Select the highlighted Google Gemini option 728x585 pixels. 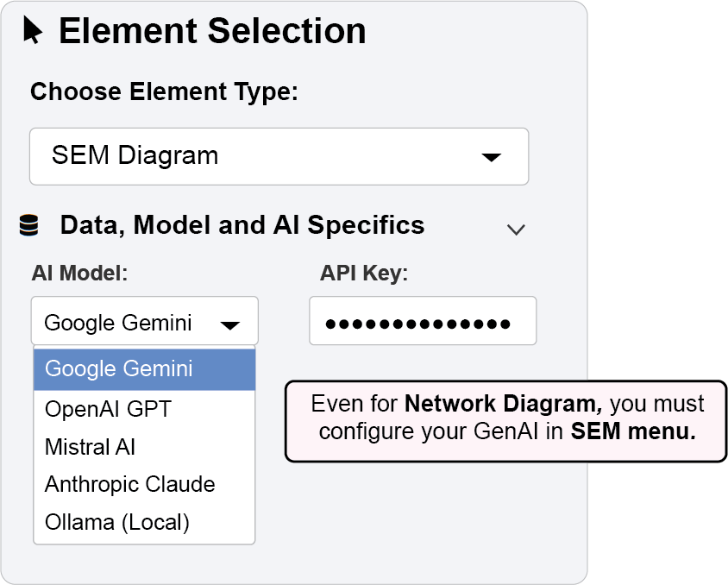click(x=144, y=368)
